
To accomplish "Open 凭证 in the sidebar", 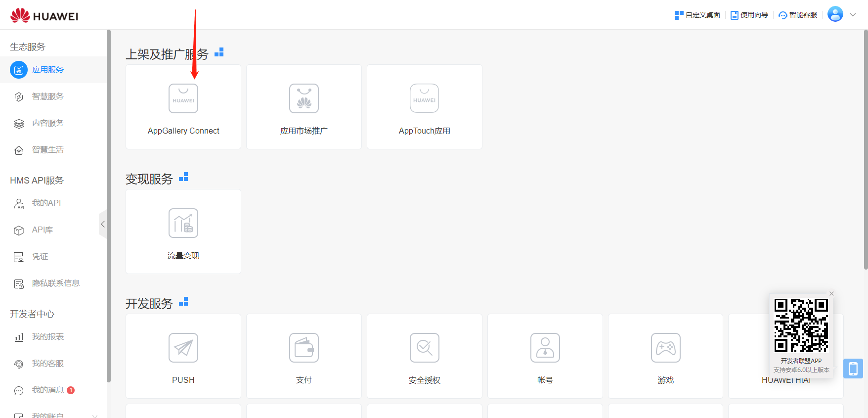I will tap(53, 257).
